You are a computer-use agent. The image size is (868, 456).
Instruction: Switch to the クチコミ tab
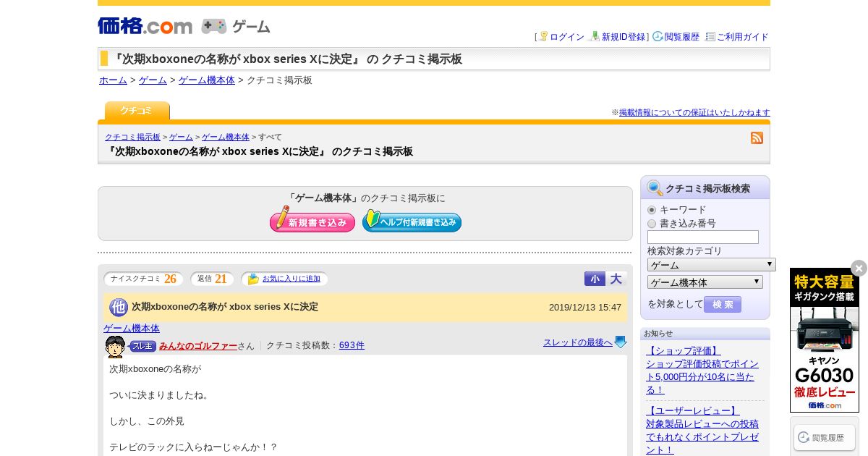137,111
